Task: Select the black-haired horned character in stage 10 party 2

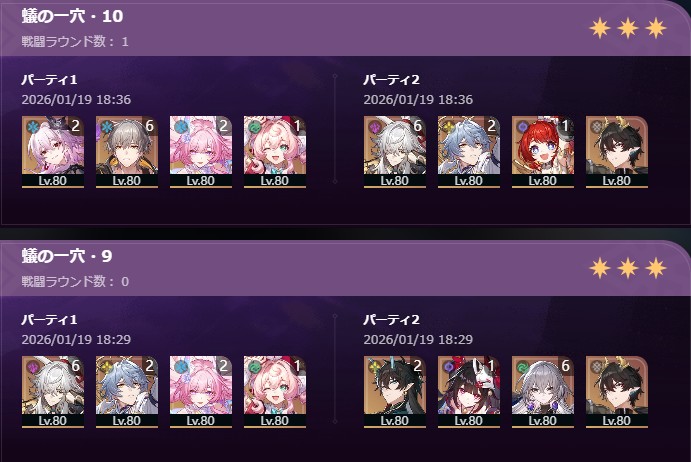Action: point(617,152)
